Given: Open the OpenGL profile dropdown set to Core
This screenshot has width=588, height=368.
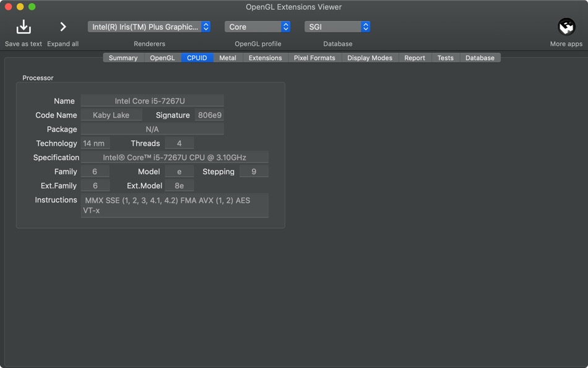Looking at the screenshot, I should [x=257, y=27].
